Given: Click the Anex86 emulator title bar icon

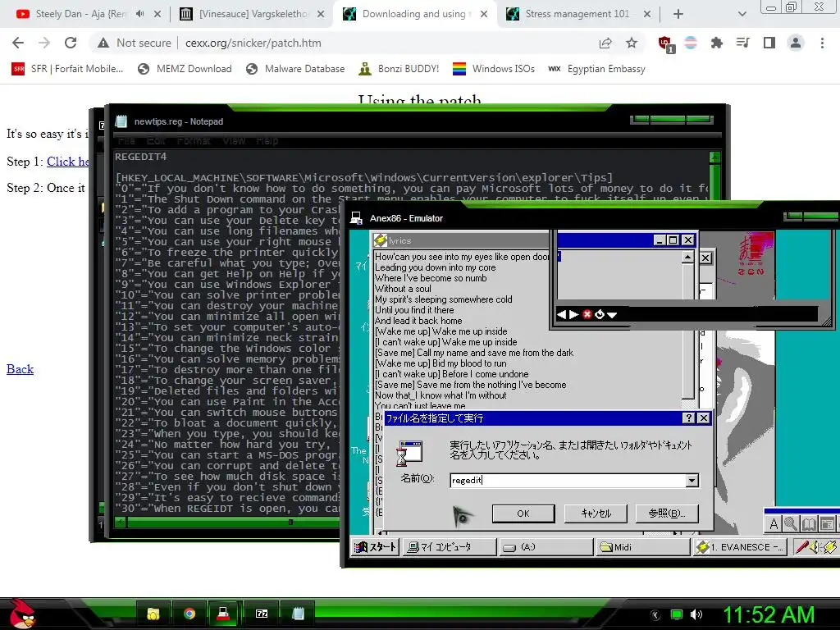Looking at the screenshot, I should click(356, 218).
